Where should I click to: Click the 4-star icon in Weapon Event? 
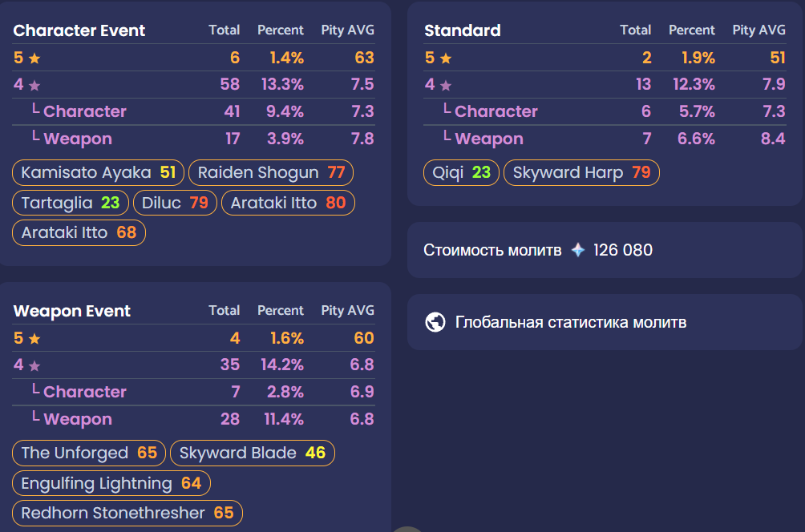[34, 366]
